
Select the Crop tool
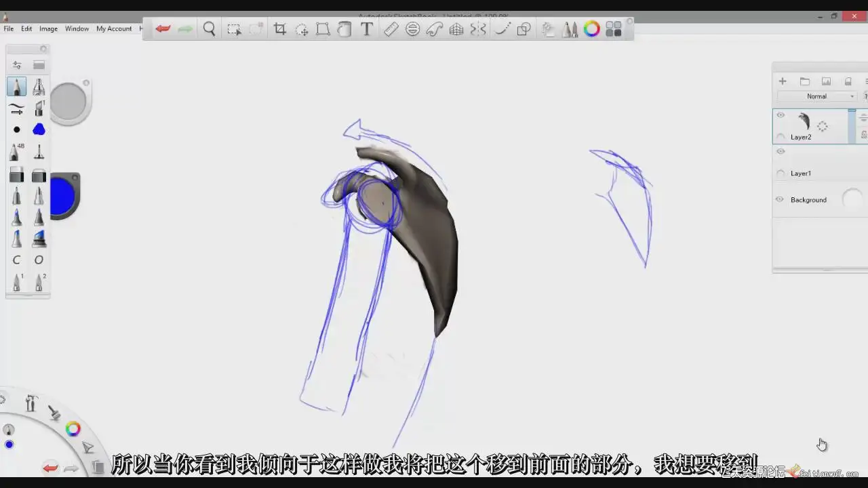click(x=279, y=29)
